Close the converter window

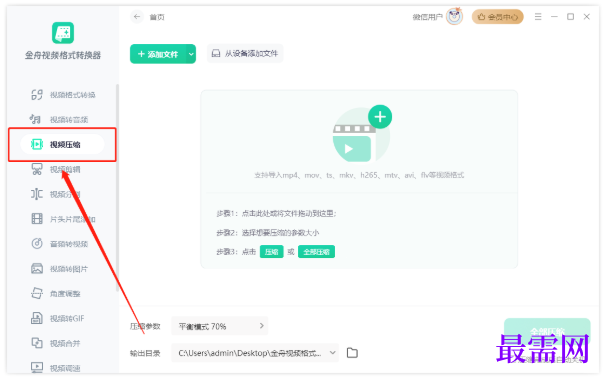tap(587, 17)
